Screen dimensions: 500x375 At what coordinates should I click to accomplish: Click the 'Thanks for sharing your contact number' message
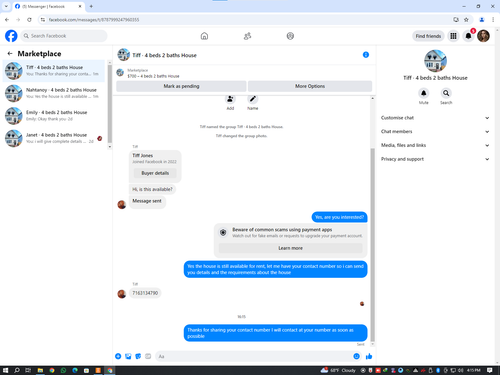coord(275,333)
